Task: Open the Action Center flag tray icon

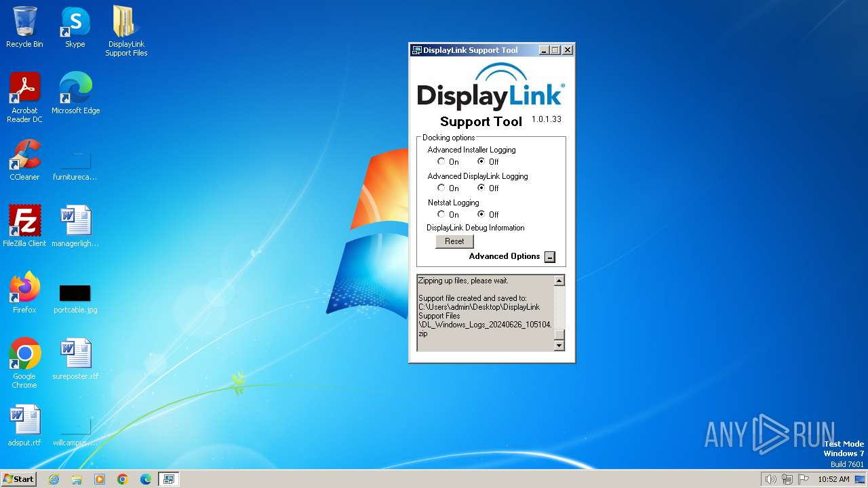Action: coord(804,479)
